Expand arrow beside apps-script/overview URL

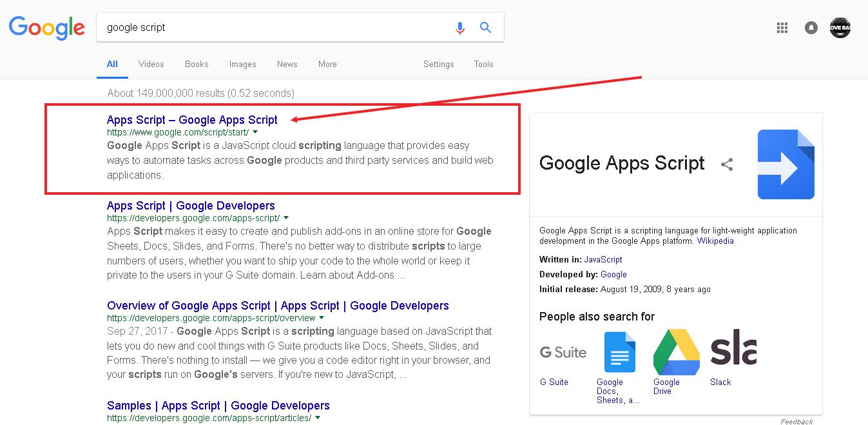coord(322,318)
